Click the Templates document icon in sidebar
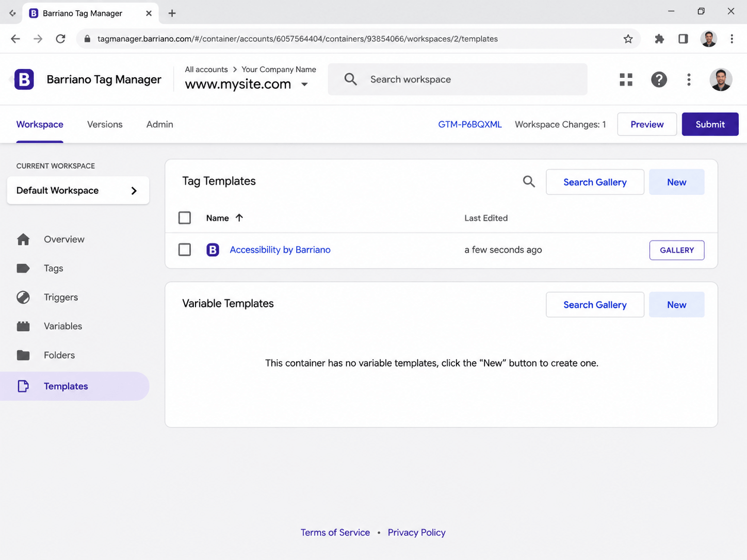 coord(23,386)
